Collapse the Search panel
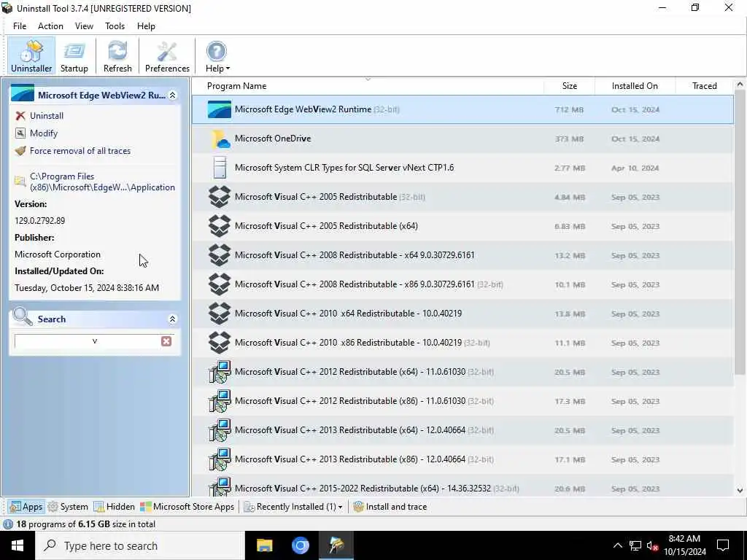The width and height of the screenshot is (747, 560). pyautogui.click(x=172, y=319)
